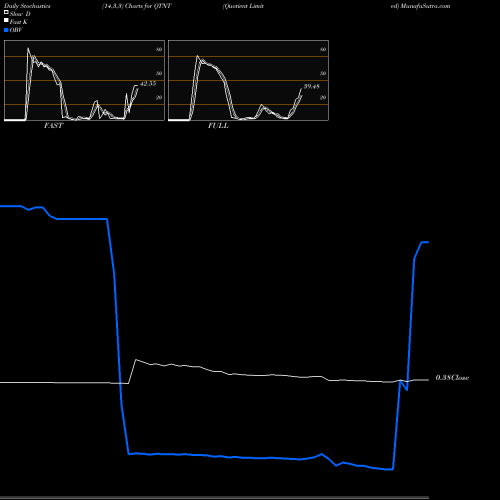Image resolution: width=500 pixels, height=500 pixels.
Task: Click the Fast K legend swatch
Action: [x=6, y=20]
